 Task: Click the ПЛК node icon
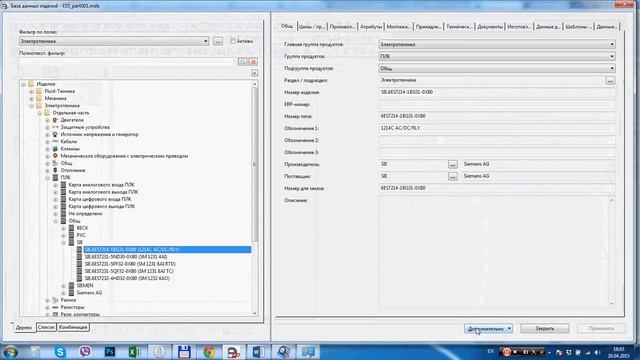click(x=55, y=178)
